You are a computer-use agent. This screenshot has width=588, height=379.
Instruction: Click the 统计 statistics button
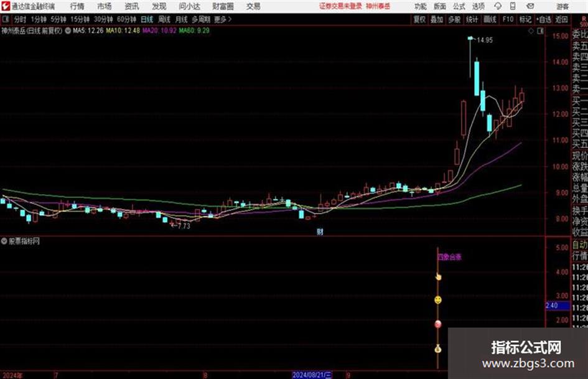(472, 19)
